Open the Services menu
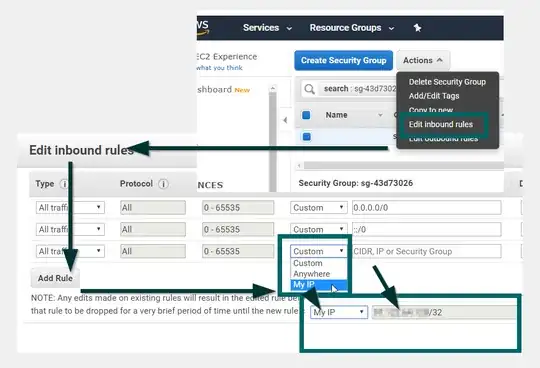 (x=267, y=28)
